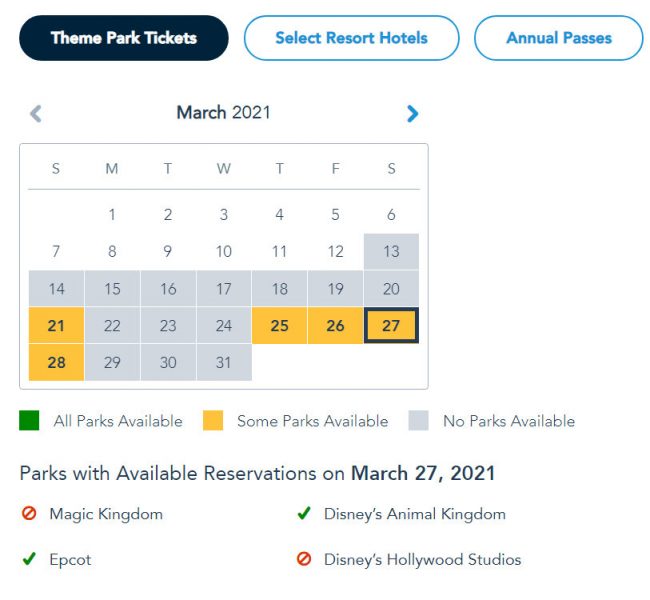Click the green All Parks Available swatch

pyautogui.click(x=29, y=421)
